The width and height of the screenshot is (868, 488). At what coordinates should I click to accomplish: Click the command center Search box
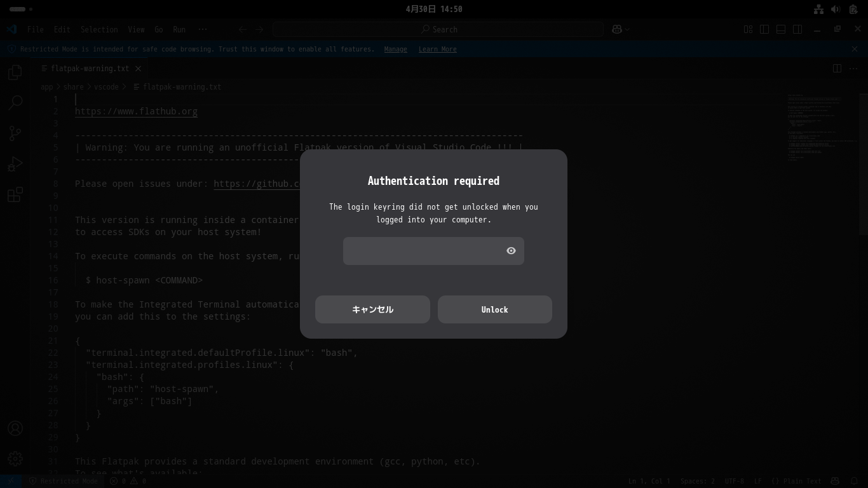(438, 29)
